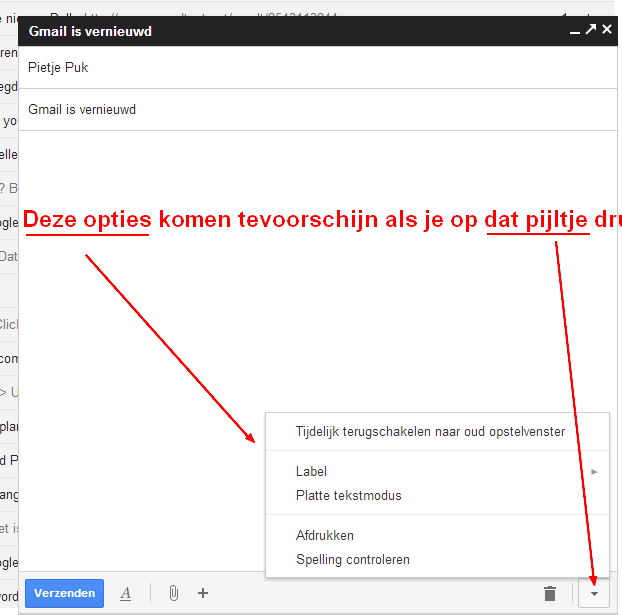Open text formatting options (underlined A)
This screenshot has height=615, width=622.
(125, 594)
